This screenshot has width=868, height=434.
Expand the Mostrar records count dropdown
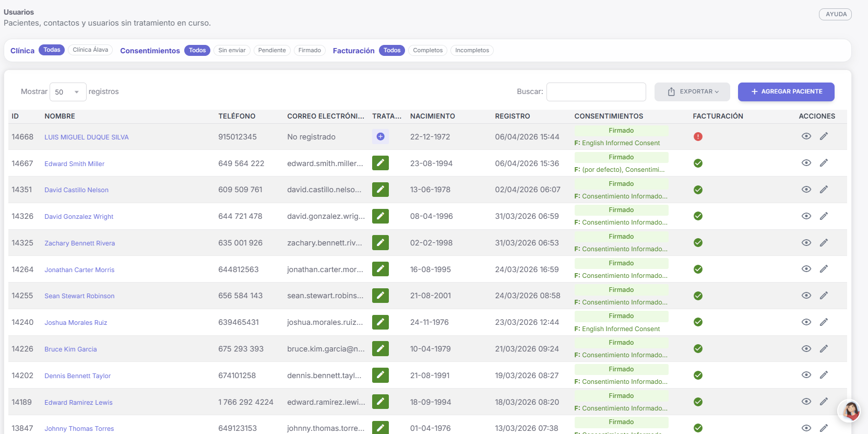pyautogui.click(x=68, y=92)
